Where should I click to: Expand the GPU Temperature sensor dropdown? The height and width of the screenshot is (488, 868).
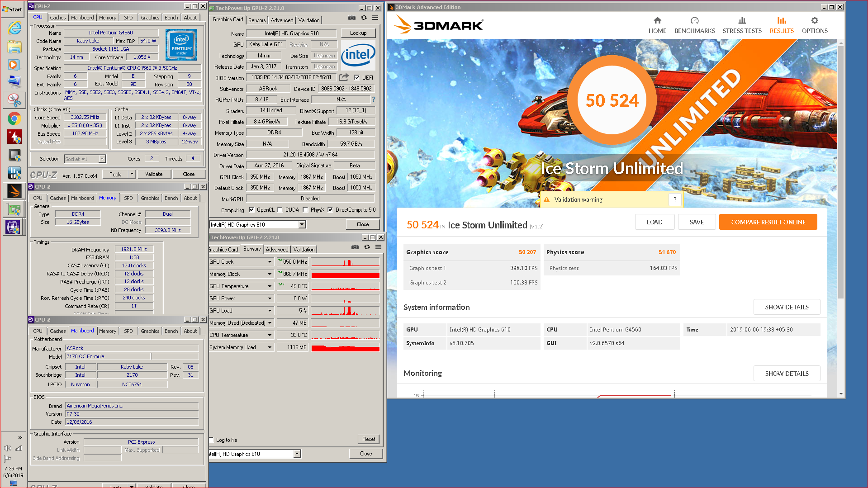point(270,286)
